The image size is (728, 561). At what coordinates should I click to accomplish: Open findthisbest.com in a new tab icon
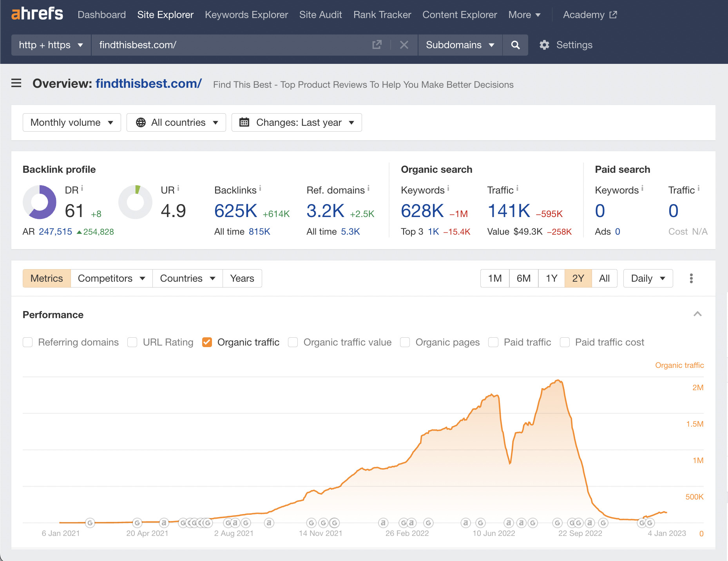click(377, 45)
